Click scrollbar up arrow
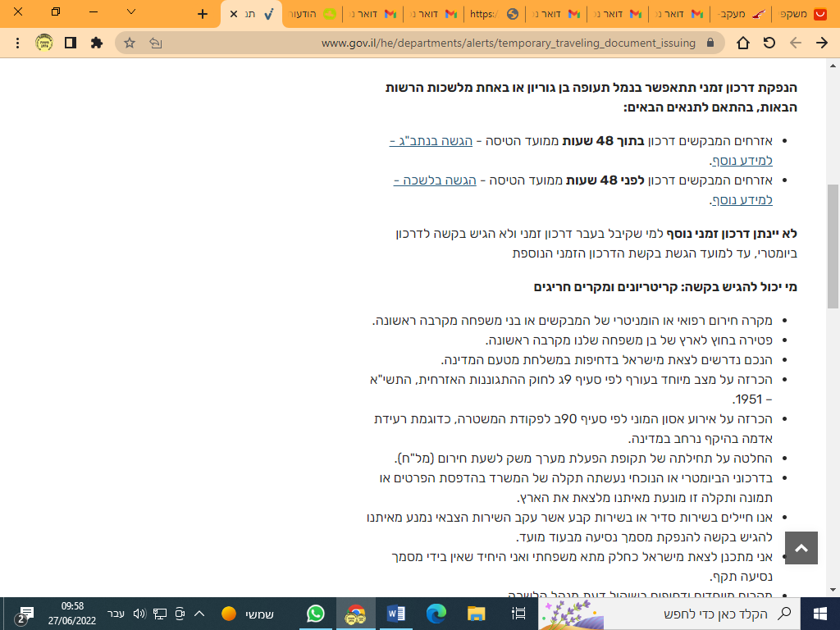 point(833,66)
